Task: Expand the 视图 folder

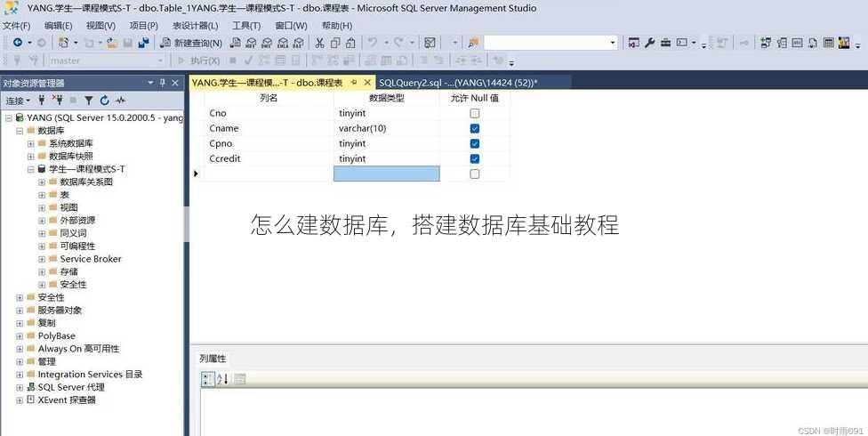Action: [42, 207]
